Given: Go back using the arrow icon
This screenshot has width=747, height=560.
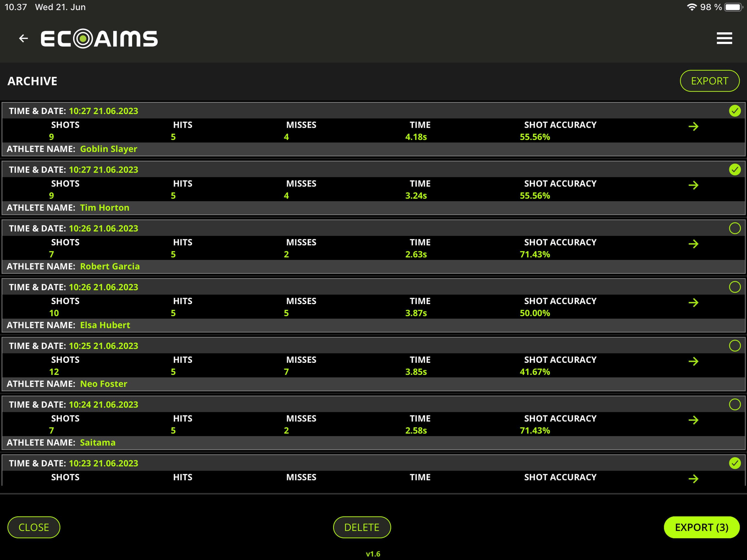Looking at the screenshot, I should point(23,39).
